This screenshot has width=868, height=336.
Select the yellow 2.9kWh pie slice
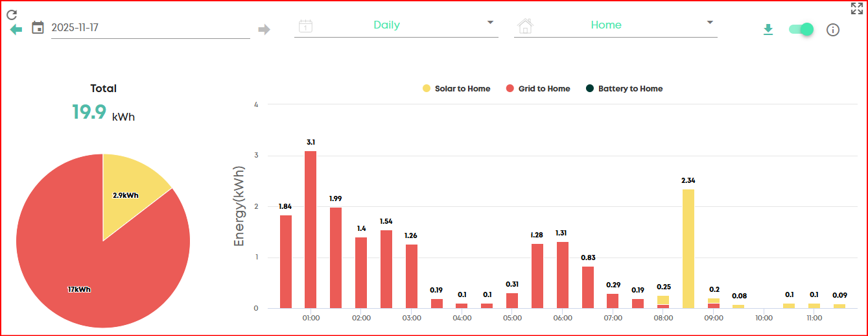click(x=130, y=188)
